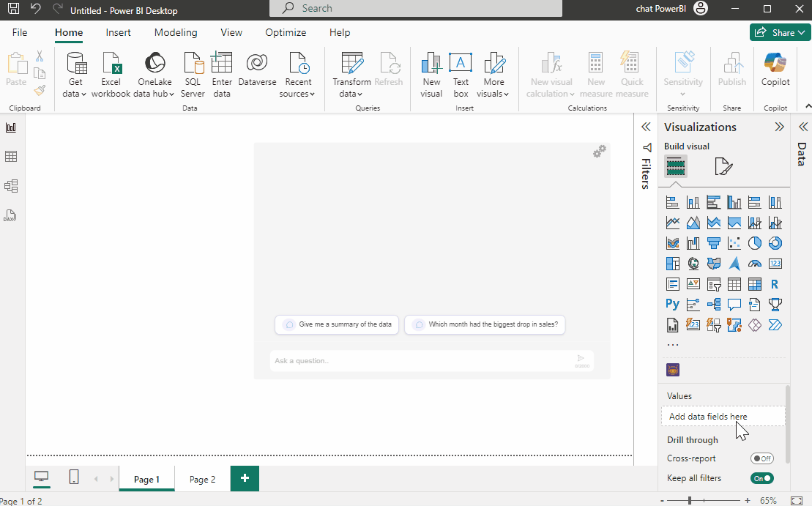Choose the Waterfall chart visual
The image size is (812, 506).
click(693, 243)
